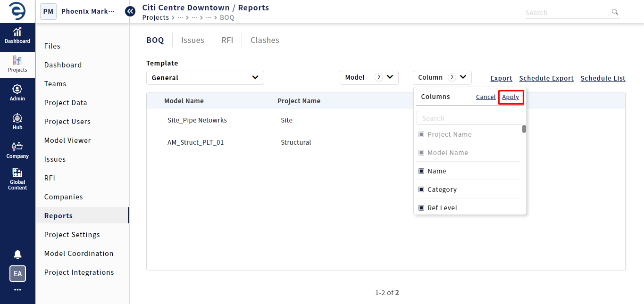The width and height of the screenshot is (644, 304).
Task: Click the notifications bell icon
Action: coord(17,255)
